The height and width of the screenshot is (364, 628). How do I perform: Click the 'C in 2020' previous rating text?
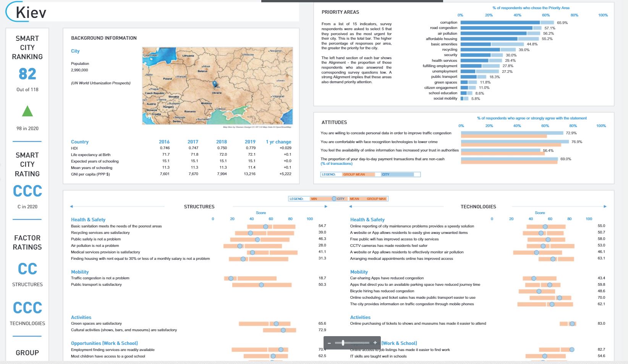pos(28,207)
